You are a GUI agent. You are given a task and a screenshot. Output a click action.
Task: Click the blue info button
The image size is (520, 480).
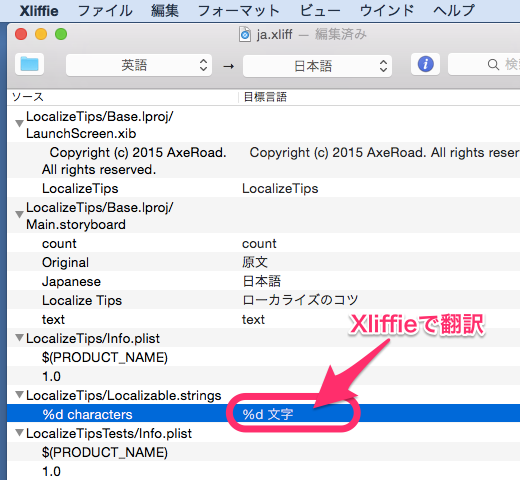(425, 64)
